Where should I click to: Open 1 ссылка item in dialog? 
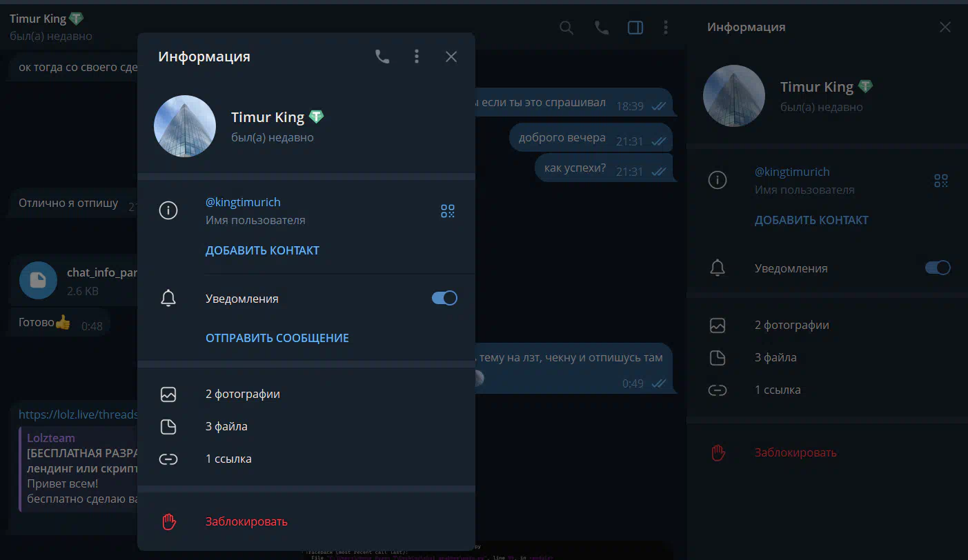click(306, 459)
